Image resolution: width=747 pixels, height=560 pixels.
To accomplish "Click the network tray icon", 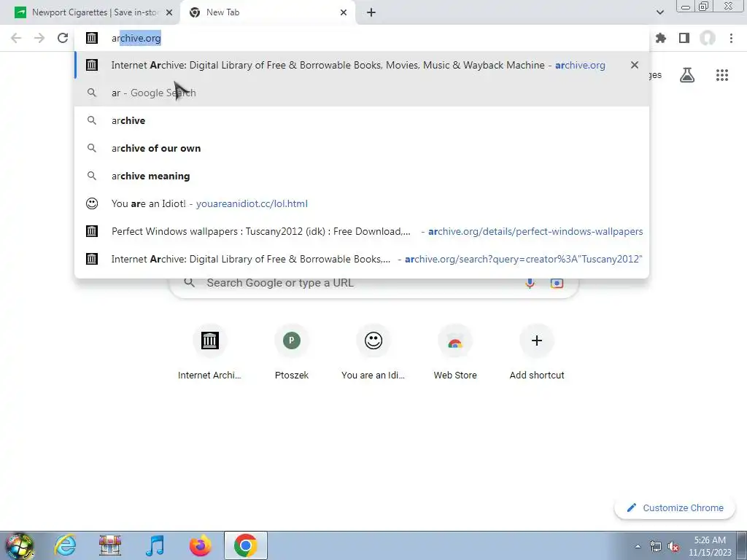I will (656, 547).
